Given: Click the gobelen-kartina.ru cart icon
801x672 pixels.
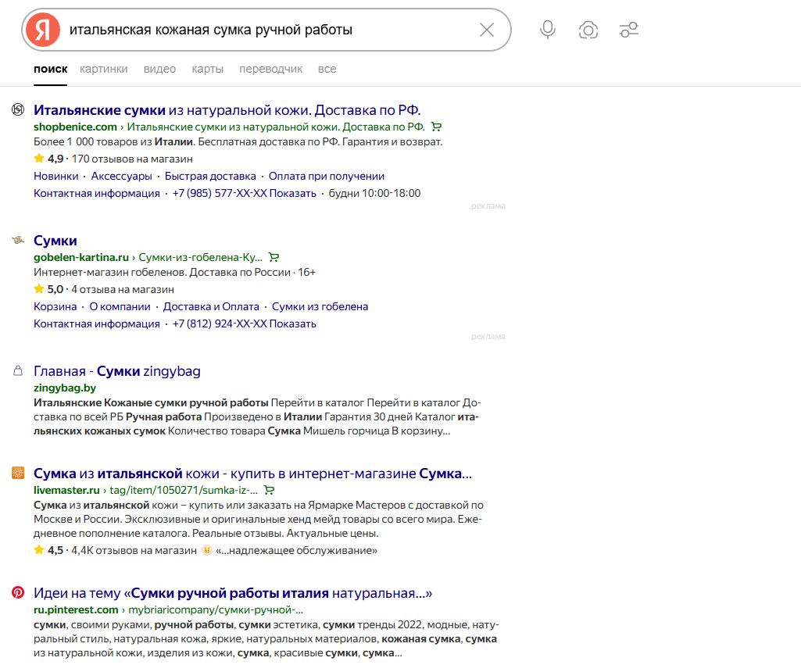Looking at the screenshot, I should (274, 257).
